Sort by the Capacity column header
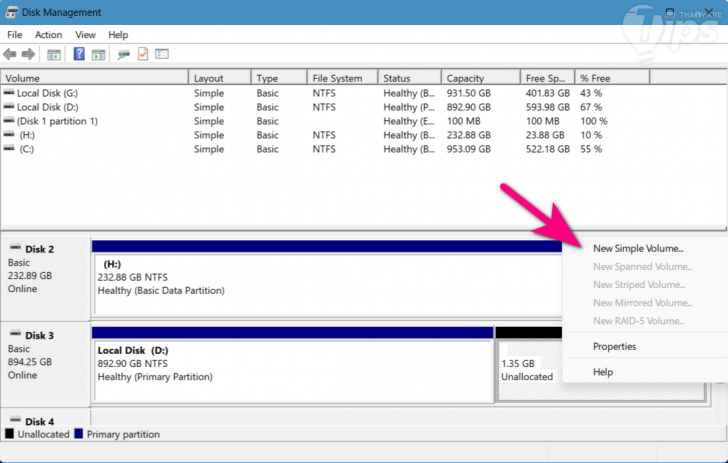Screen dimensions: 728x463 (x=481, y=78)
